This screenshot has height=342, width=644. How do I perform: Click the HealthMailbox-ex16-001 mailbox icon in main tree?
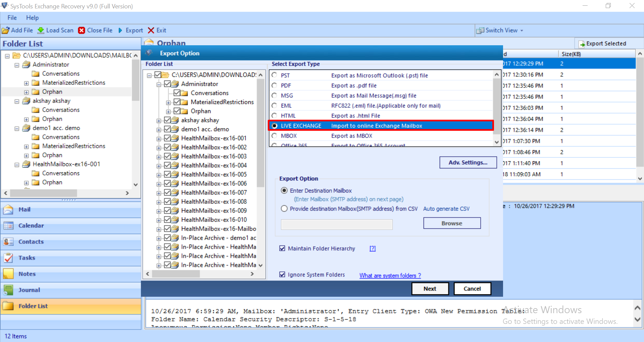[x=26, y=164]
